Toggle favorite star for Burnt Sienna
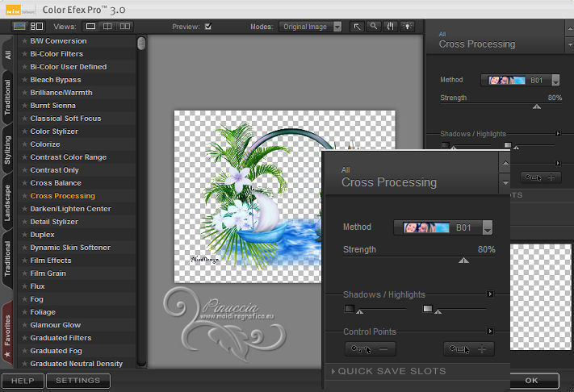 24,106
